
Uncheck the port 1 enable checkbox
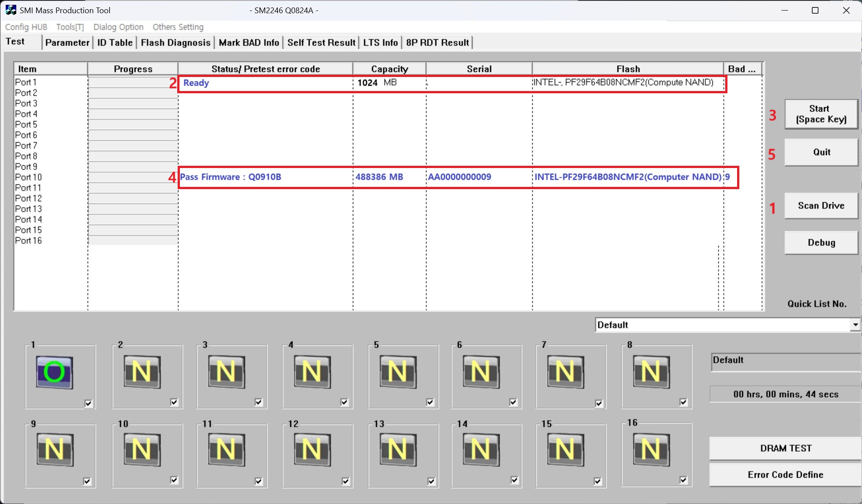[x=88, y=403]
